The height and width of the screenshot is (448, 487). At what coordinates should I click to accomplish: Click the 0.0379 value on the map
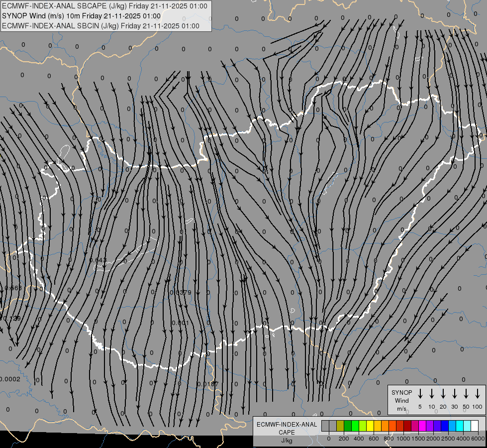(181, 292)
